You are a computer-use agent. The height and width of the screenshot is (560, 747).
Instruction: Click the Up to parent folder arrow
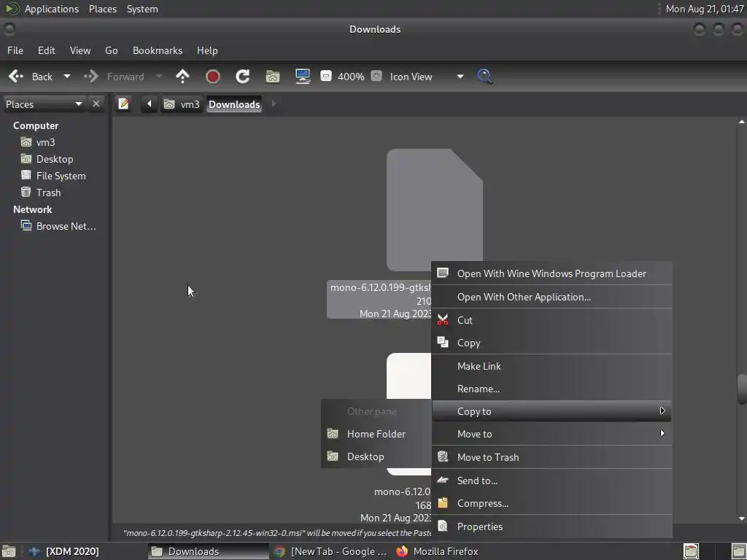182,76
